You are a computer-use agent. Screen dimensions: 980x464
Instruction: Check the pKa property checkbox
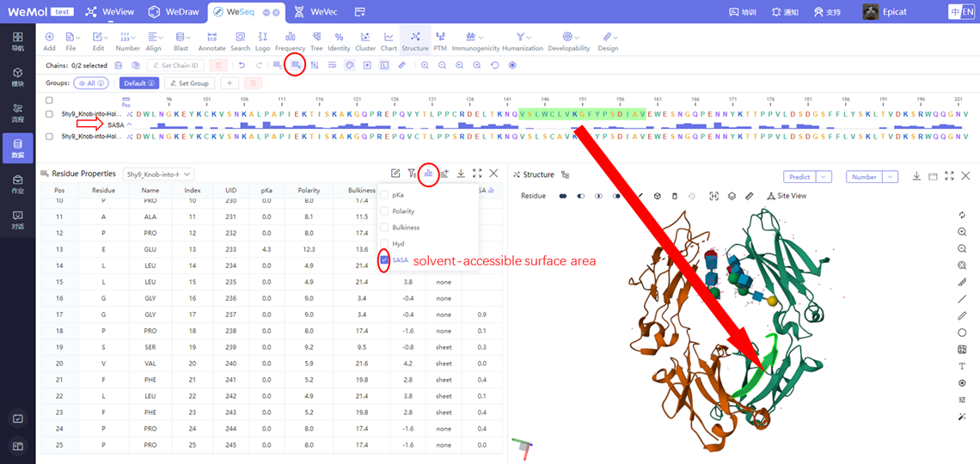(384, 195)
